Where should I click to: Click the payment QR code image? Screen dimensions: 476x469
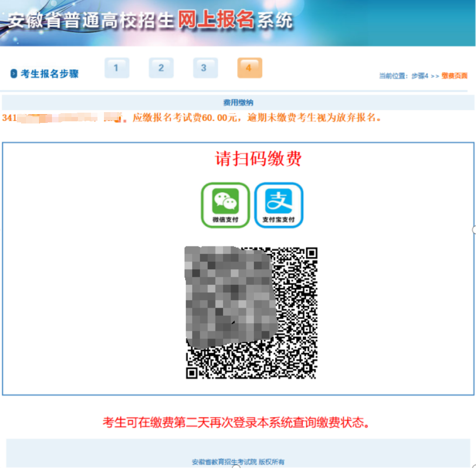coord(251,312)
